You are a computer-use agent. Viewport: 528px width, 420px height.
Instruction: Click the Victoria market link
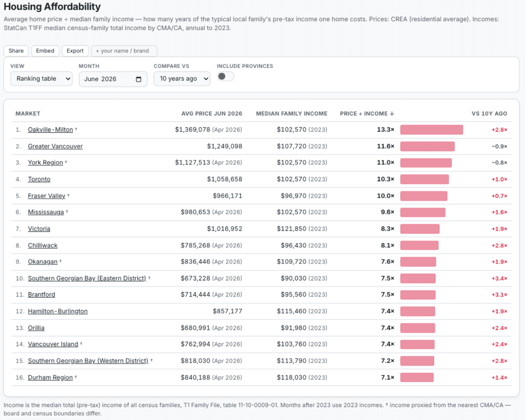tap(39, 229)
